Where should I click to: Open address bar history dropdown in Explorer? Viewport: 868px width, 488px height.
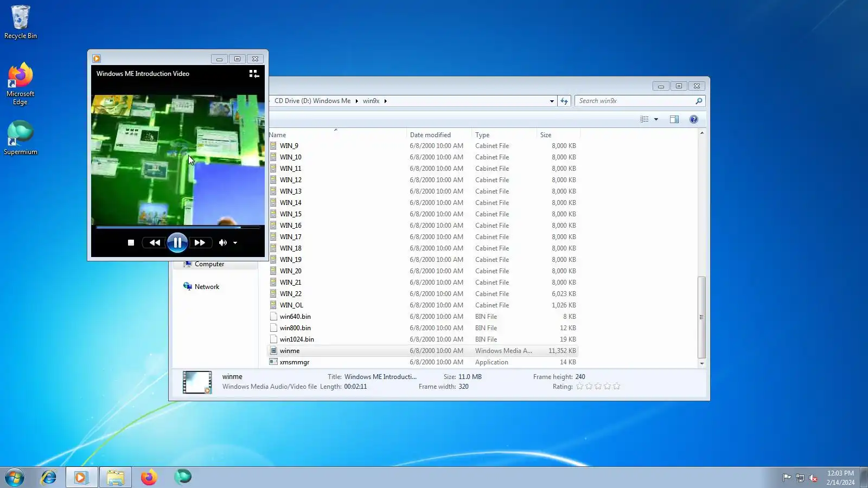click(552, 101)
